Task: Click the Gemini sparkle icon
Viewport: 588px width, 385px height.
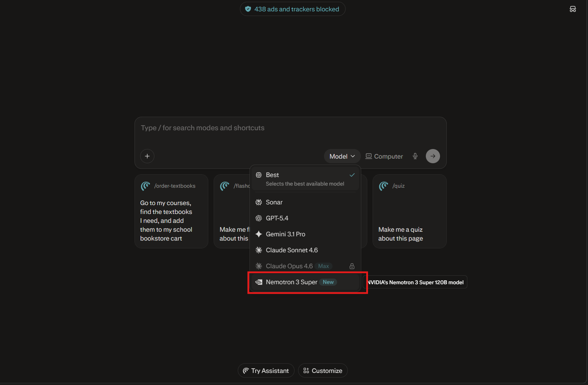Action: 259,234
